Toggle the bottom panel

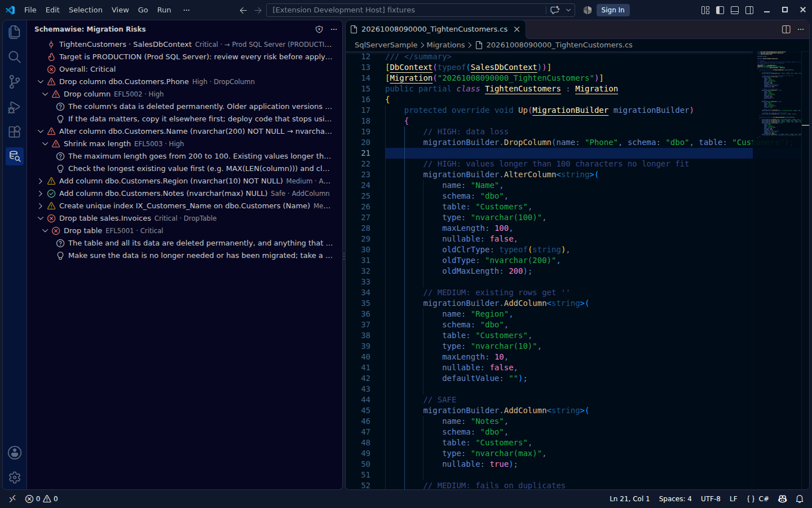pyautogui.click(x=735, y=10)
